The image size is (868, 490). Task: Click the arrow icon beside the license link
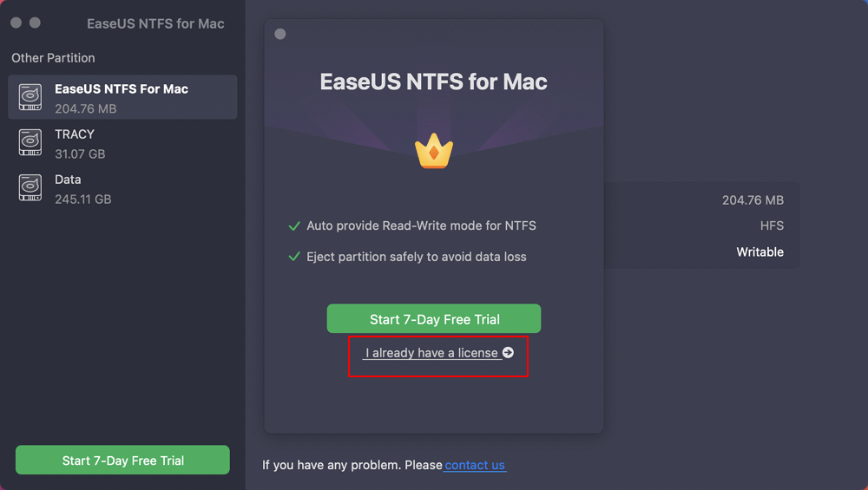(x=508, y=353)
